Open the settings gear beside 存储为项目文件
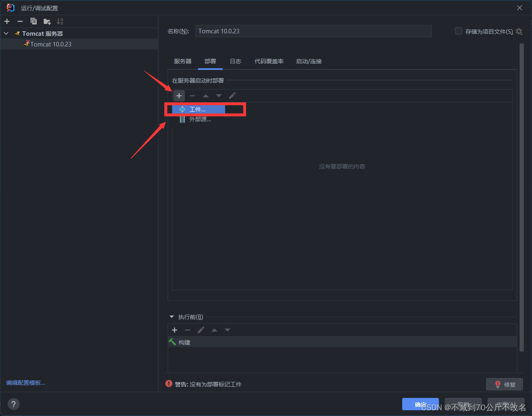Screen dimensions: 532x416 point(519,31)
